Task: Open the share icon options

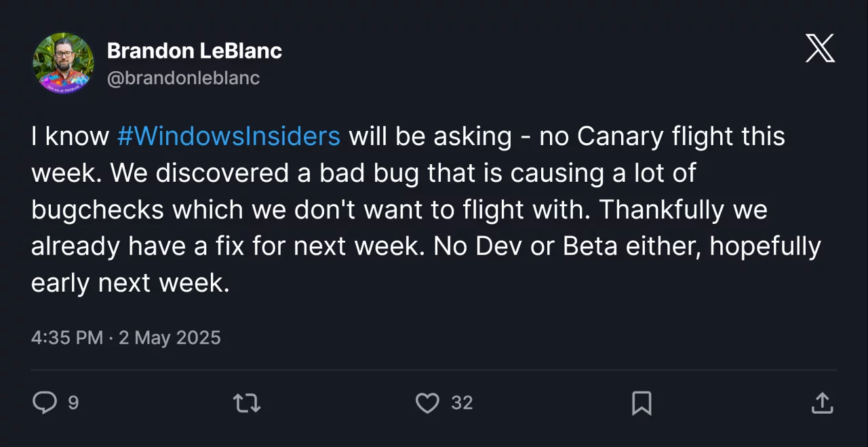Action: coord(822,403)
